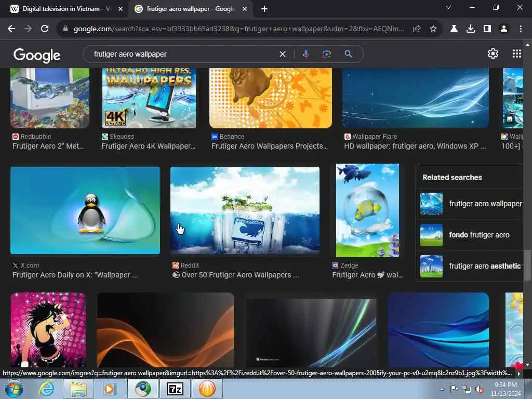Click the Google search text field
The image size is (532, 399).
pyautogui.click(x=183, y=54)
